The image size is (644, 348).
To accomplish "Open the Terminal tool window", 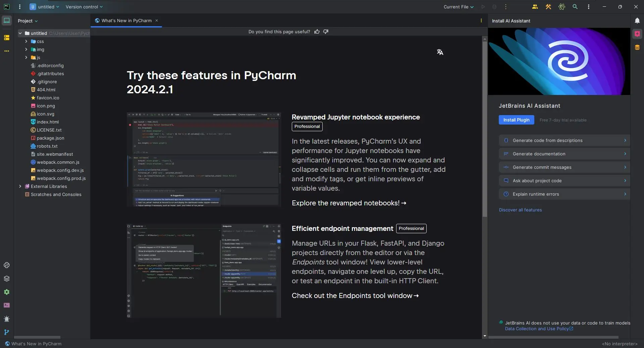I will pyautogui.click(x=7, y=305).
